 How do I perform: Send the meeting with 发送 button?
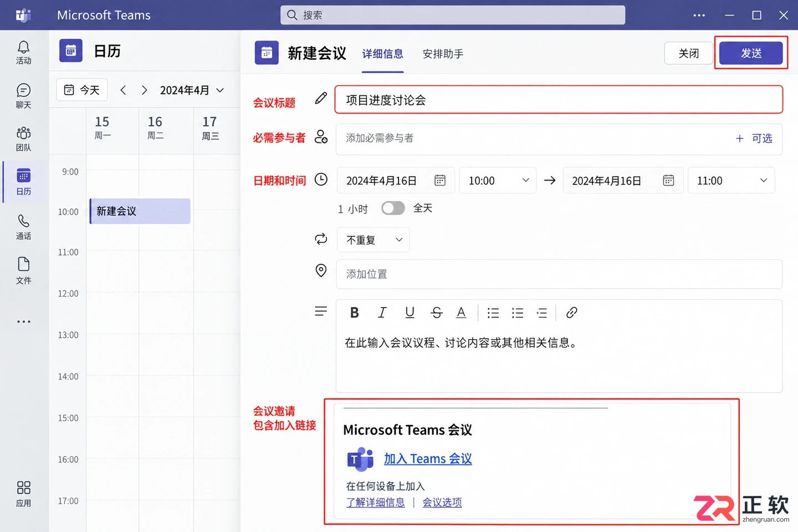751,53
